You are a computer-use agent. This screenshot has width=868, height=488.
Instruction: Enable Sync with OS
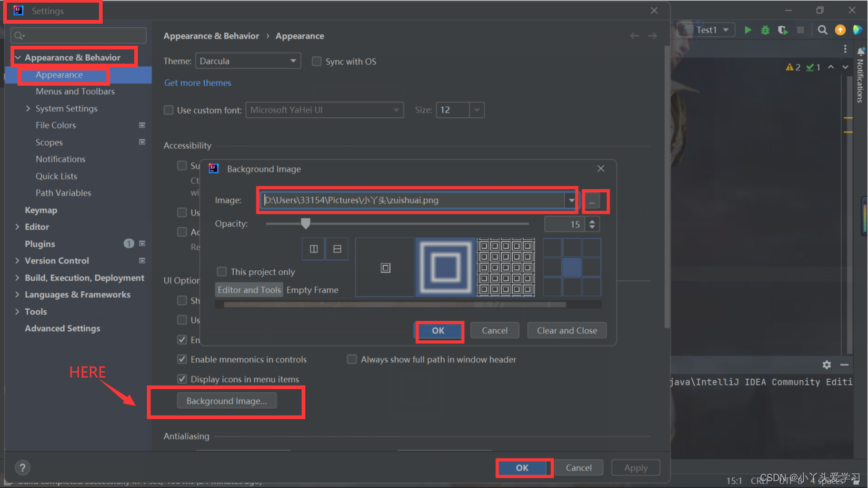point(316,61)
